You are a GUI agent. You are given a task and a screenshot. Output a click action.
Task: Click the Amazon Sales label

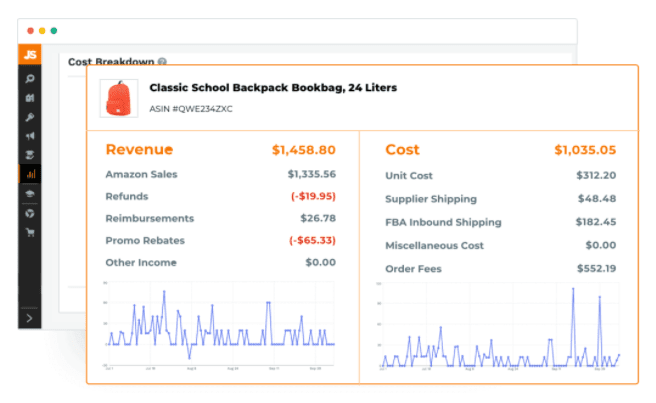(141, 174)
